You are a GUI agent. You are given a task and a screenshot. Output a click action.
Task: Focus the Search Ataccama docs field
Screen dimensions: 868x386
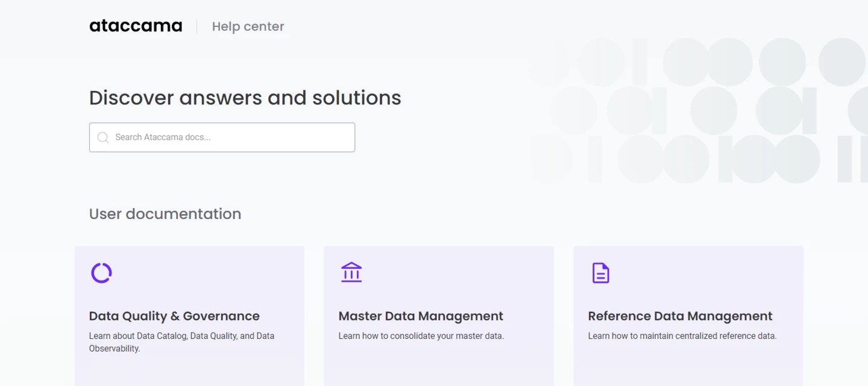pyautogui.click(x=222, y=138)
